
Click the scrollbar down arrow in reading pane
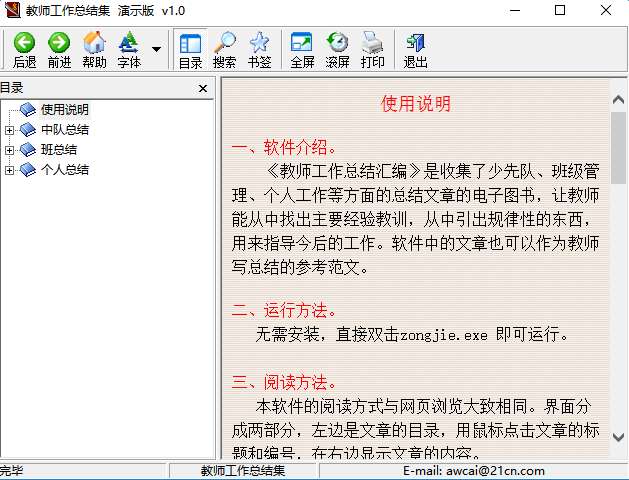(x=618, y=437)
